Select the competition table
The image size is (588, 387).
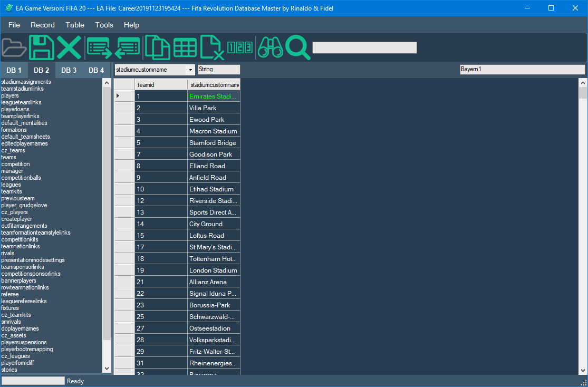click(15, 165)
